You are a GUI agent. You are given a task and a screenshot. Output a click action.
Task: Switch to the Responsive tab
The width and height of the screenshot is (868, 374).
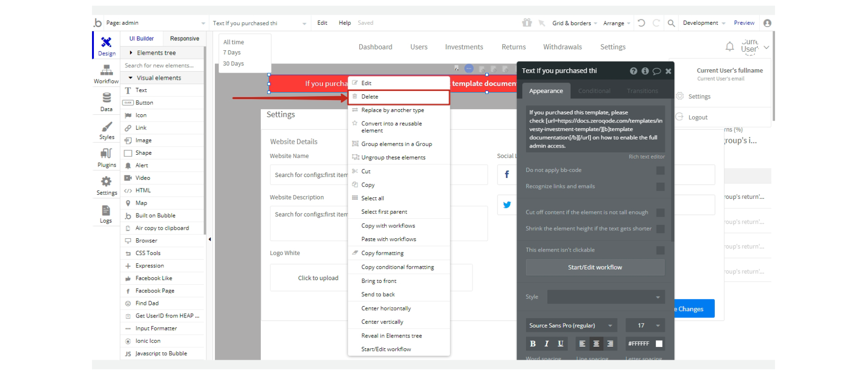coord(185,38)
